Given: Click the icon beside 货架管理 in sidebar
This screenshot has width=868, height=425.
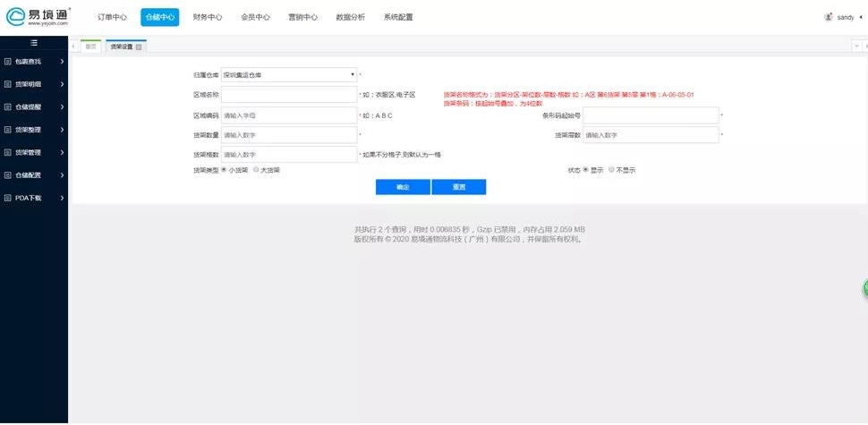Looking at the screenshot, I should coord(8,152).
